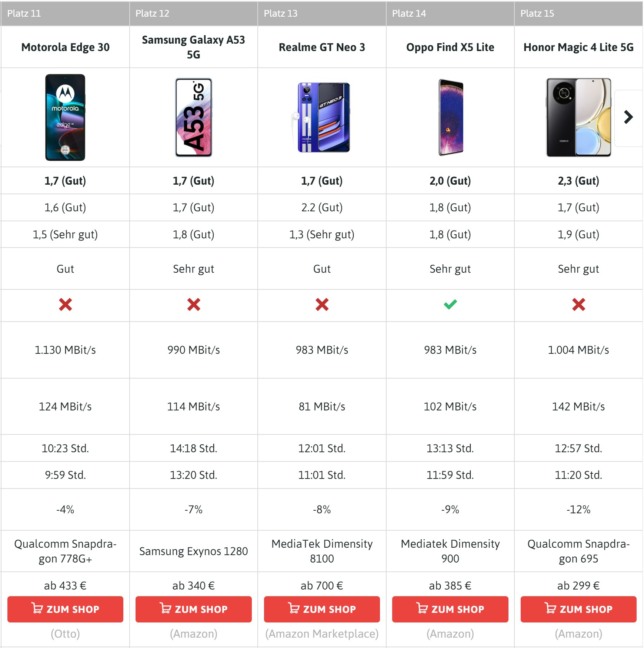Viewport: 644px width, 648px height.
Task: Click the red X mark under Samsung Galaxy A53
Action: pyautogui.click(x=193, y=305)
